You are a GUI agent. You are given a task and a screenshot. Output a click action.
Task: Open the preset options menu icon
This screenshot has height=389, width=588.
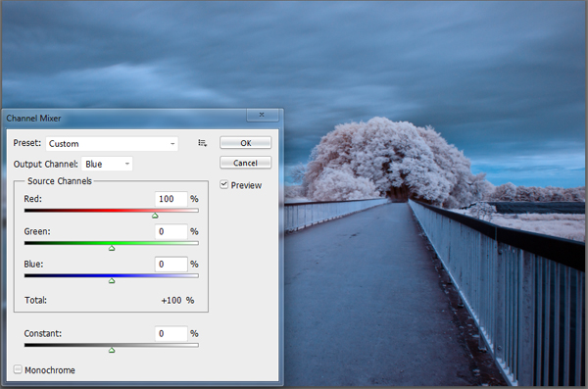(x=203, y=143)
